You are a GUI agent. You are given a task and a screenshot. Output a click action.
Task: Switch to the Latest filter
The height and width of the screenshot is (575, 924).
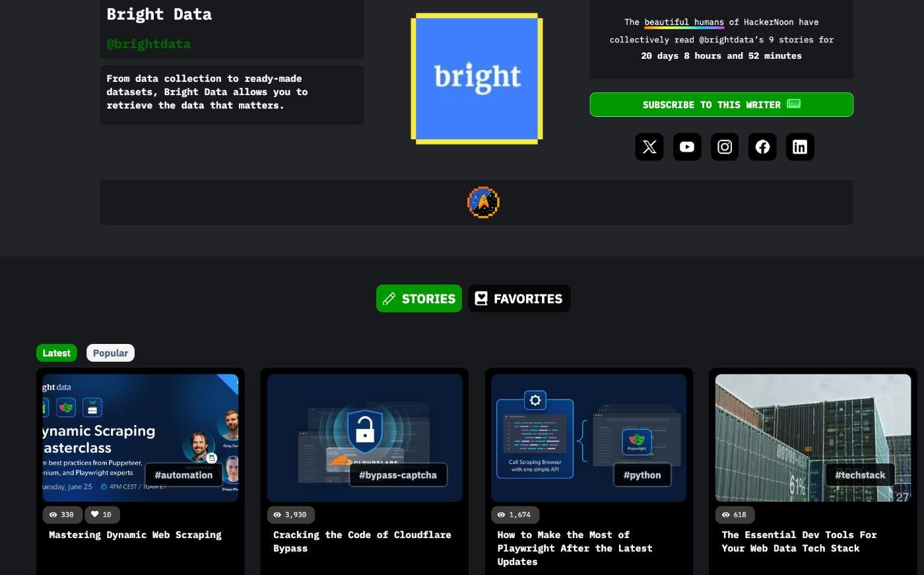tap(57, 353)
